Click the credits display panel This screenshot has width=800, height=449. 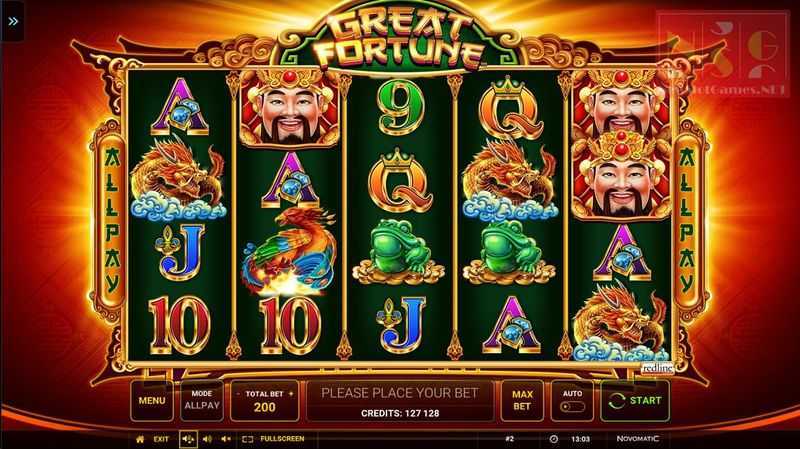click(399, 401)
